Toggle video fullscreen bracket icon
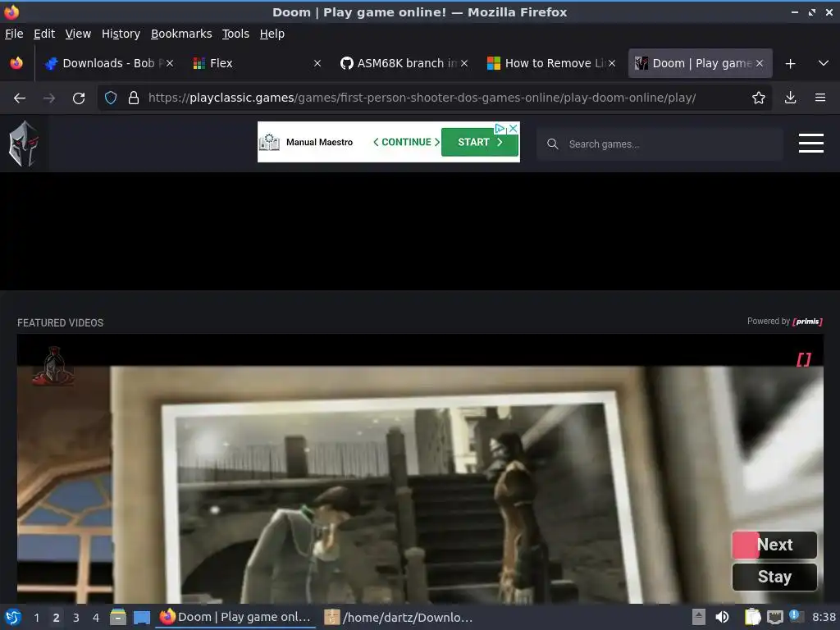The width and height of the screenshot is (840, 630). click(x=804, y=359)
